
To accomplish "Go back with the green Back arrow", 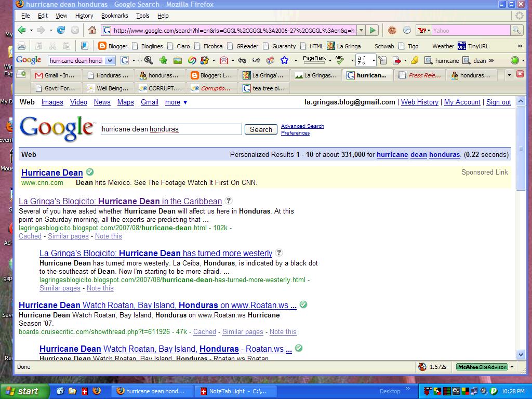I will click(22, 30).
